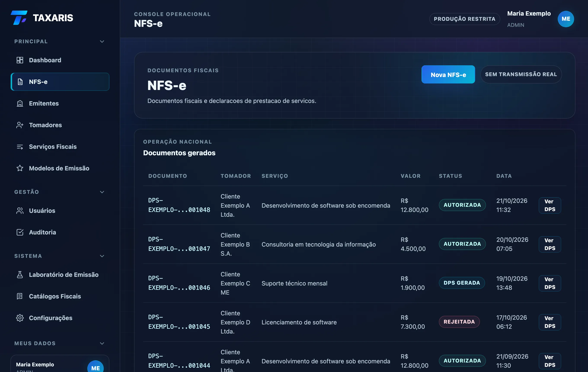The height and width of the screenshot is (372, 588).
Task: Open the Emitentes menu item
Action: [60, 104]
